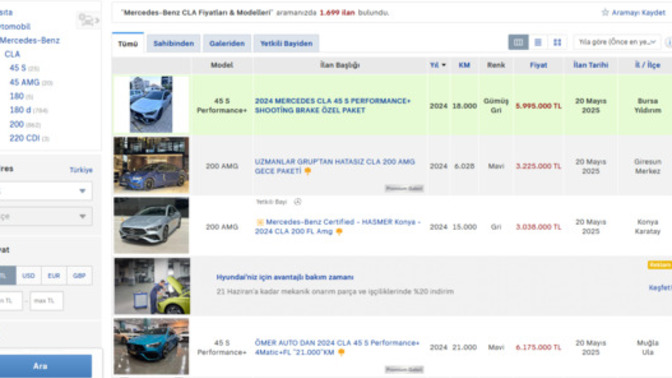The height and width of the screenshot is (378, 672).
Task: Click the Aramayı Kaydet link
Action: (638, 12)
